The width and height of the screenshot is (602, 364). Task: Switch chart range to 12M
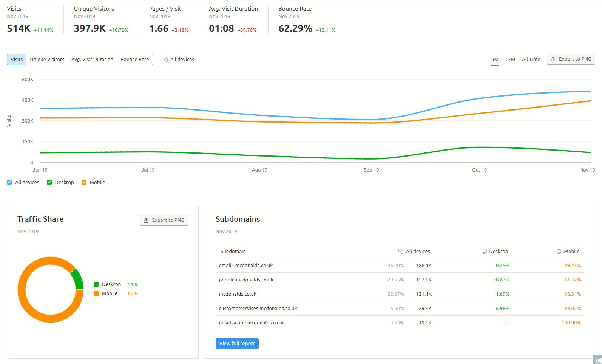[x=510, y=60]
